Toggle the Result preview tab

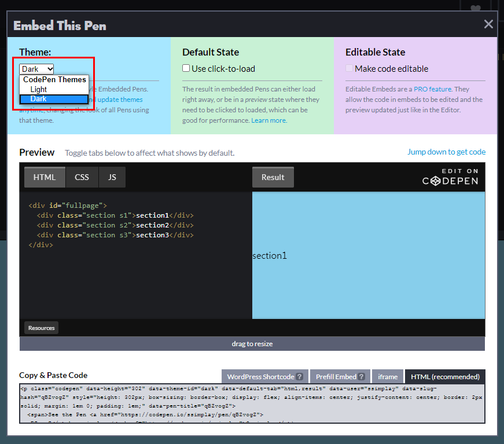point(273,177)
